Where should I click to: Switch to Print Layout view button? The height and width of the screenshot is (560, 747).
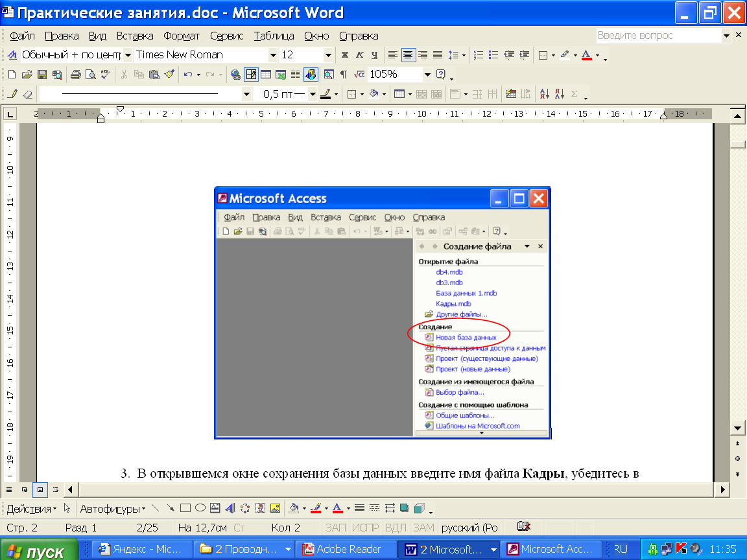coord(40,489)
